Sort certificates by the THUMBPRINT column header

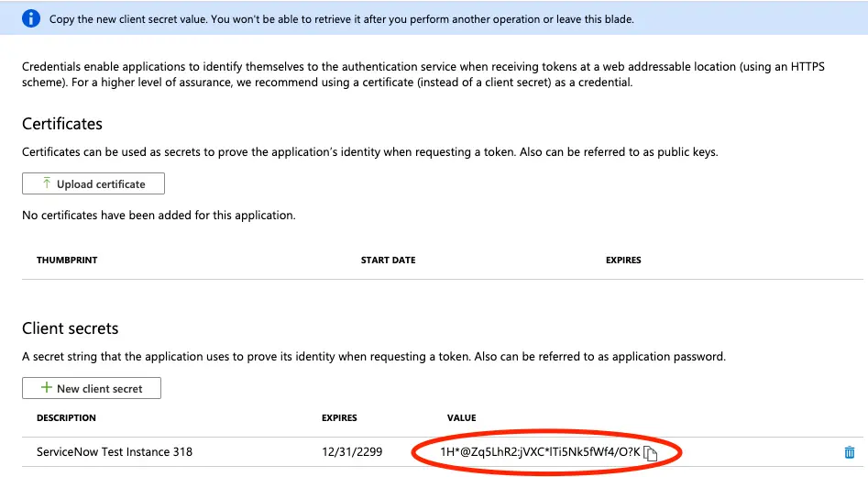tap(67, 261)
